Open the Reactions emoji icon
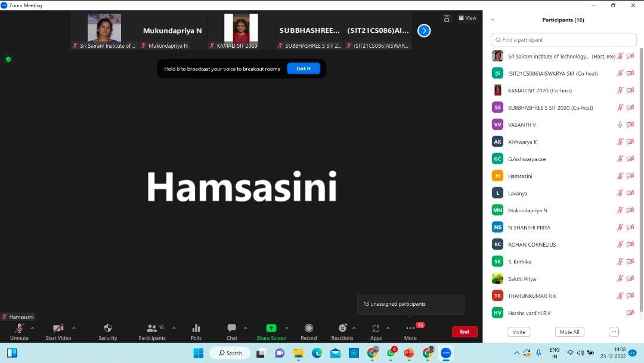Screen dimensions: 644x363 click(342, 328)
